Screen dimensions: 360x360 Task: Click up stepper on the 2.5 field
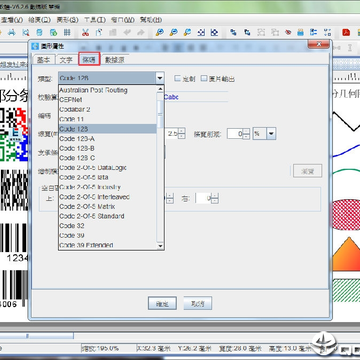(x=181, y=131)
